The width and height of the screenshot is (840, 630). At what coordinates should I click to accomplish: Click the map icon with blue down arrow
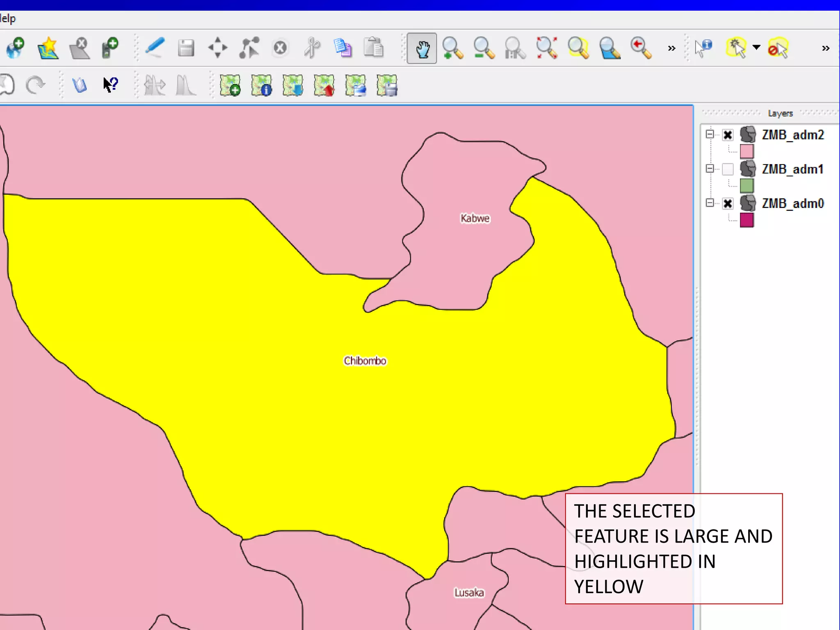pyautogui.click(x=293, y=85)
